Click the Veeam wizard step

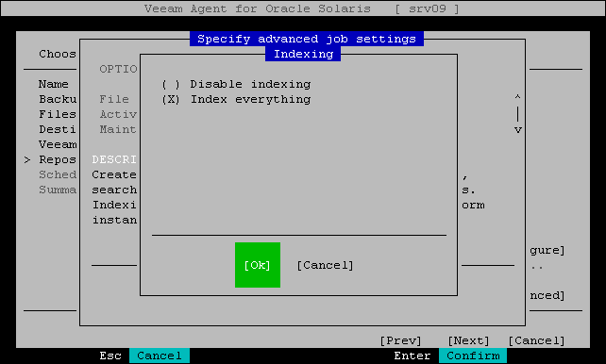(58, 144)
